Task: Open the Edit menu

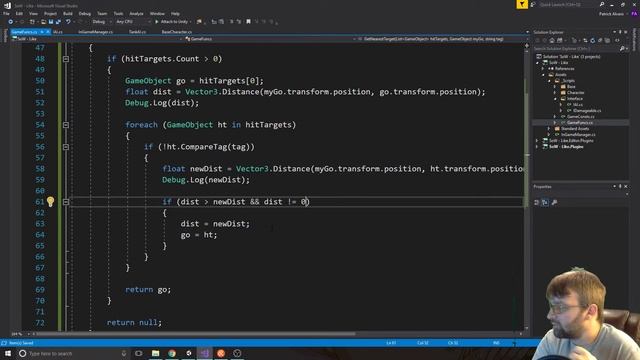Action: tap(19, 13)
